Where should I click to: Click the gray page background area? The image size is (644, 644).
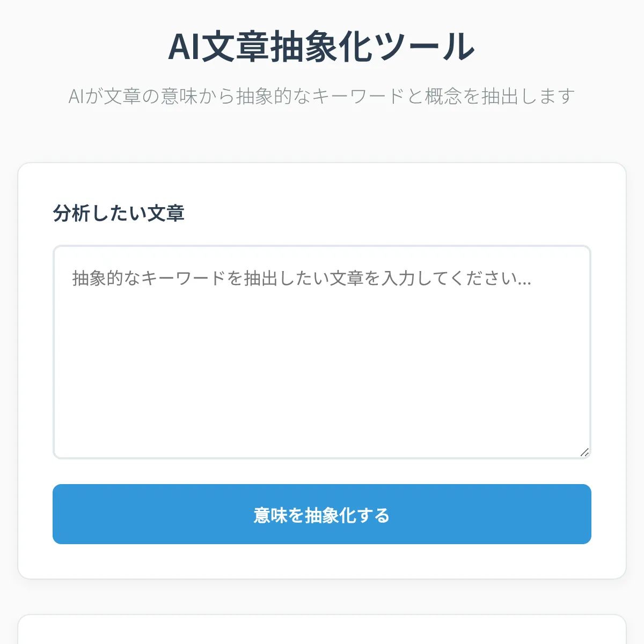coord(321,134)
